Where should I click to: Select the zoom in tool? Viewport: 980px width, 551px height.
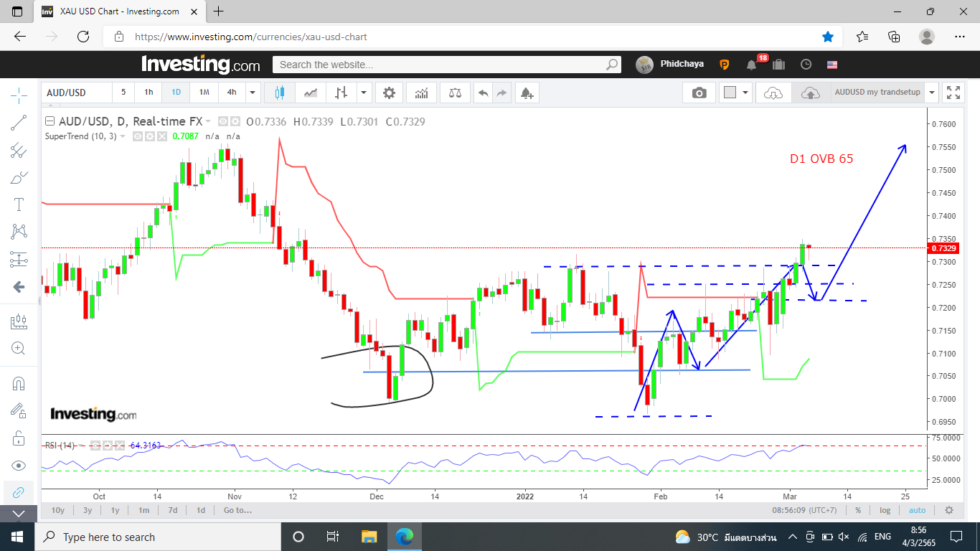click(x=19, y=349)
